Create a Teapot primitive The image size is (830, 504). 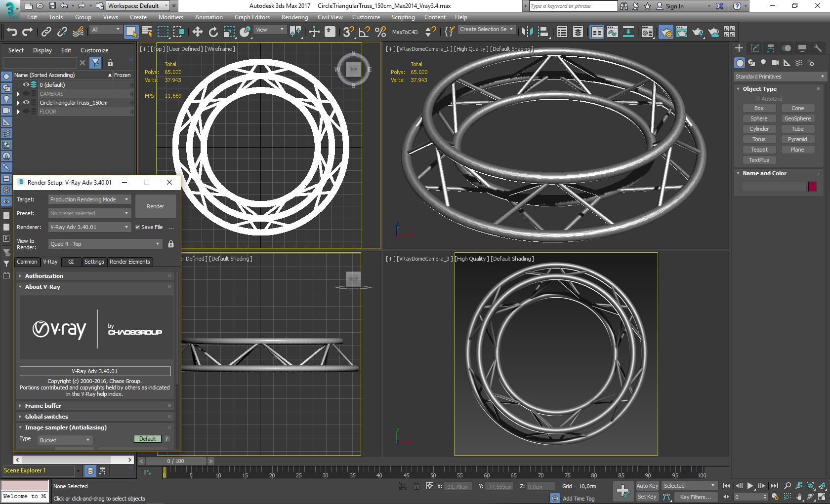(x=759, y=150)
